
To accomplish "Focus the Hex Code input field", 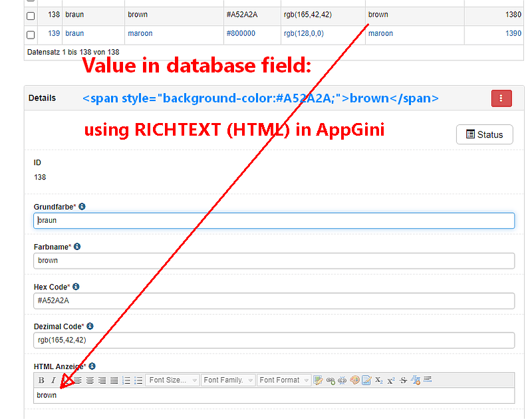I will tap(274, 301).
